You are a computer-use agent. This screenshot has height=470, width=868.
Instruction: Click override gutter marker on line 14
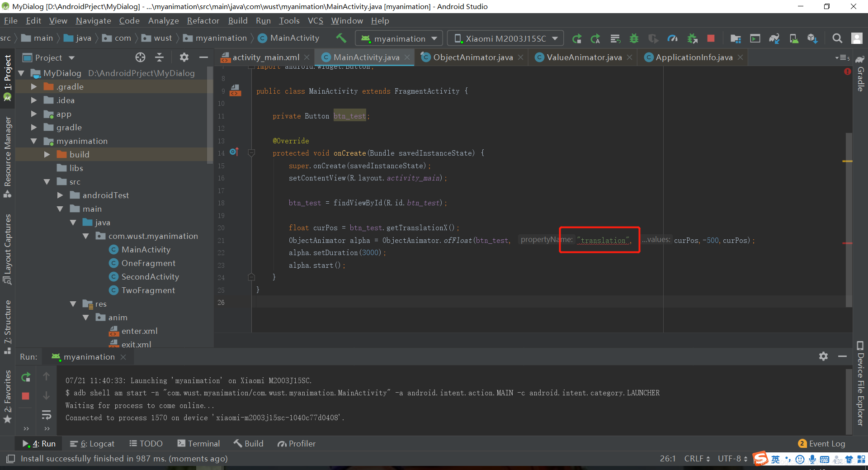click(234, 152)
